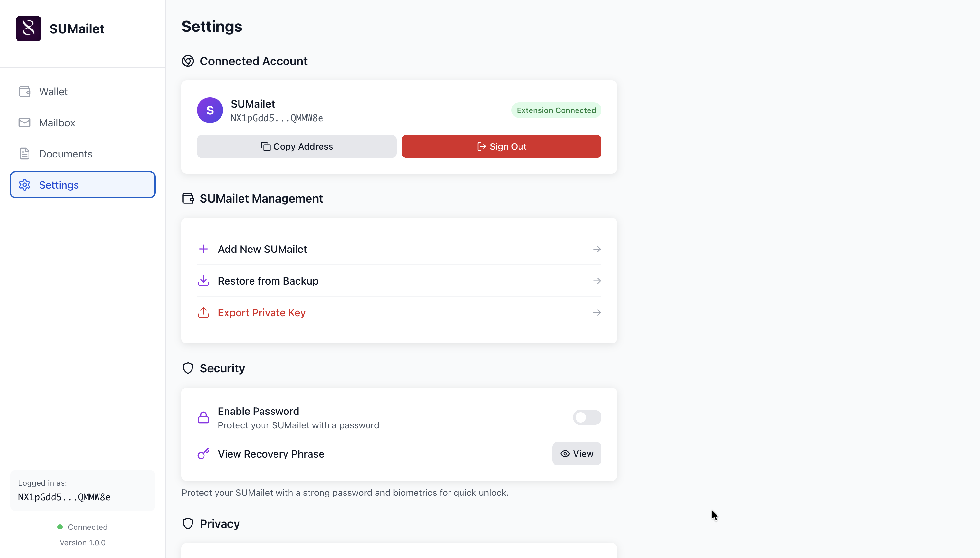Click the key icon beside View Recovery Phrase

tap(204, 454)
